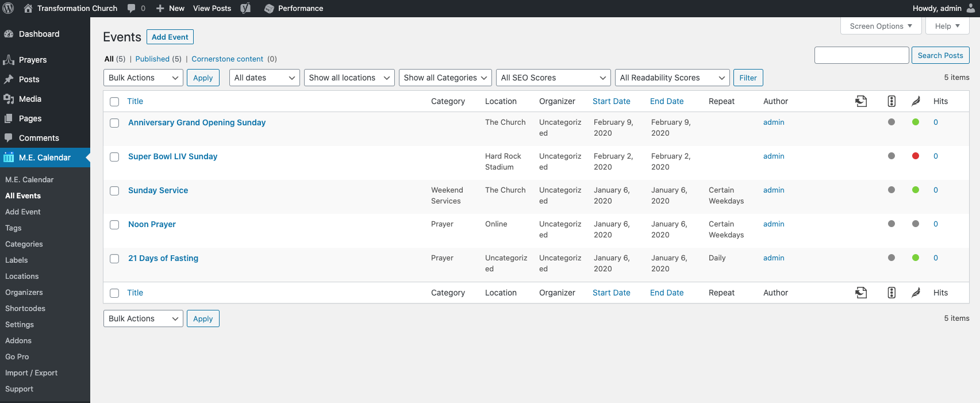Open Locations in the sidebar menu
This screenshot has width=980, height=403.
click(22, 277)
